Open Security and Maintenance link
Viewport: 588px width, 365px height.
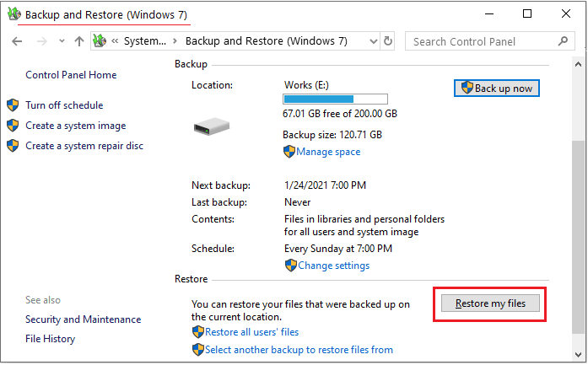pyautogui.click(x=84, y=319)
